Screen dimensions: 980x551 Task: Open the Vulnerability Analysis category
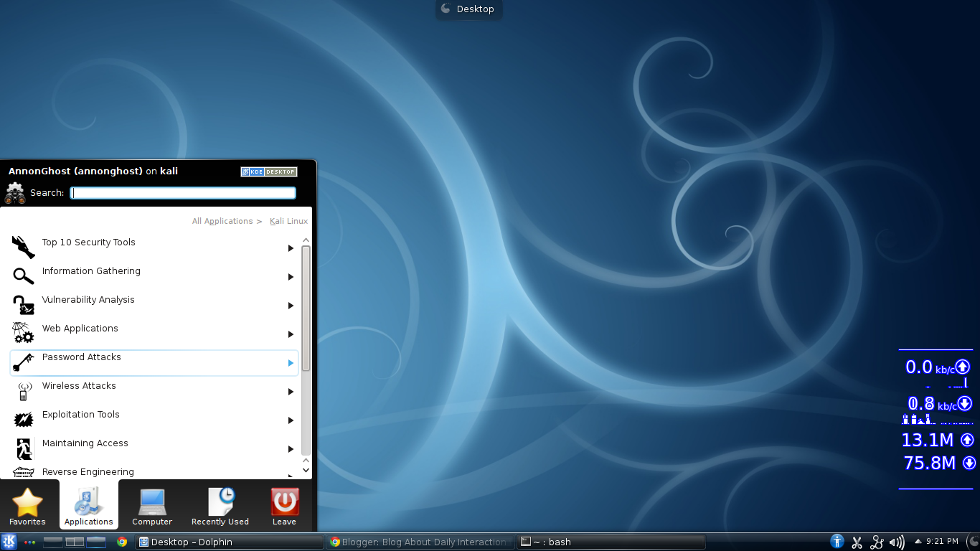(x=88, y=300)
